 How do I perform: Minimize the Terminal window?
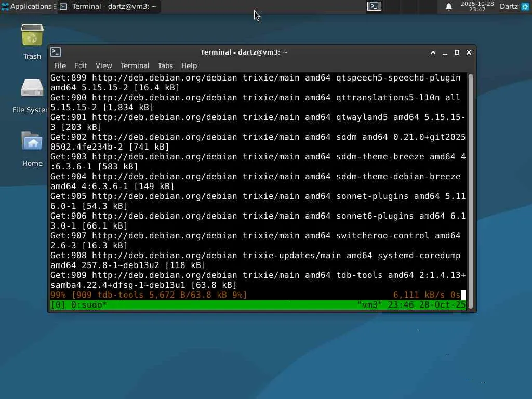click(x=445, y=52)
